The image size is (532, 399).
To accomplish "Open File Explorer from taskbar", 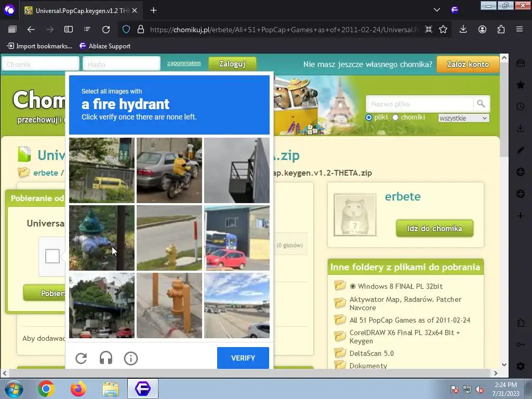I will (x=111, y=389).
